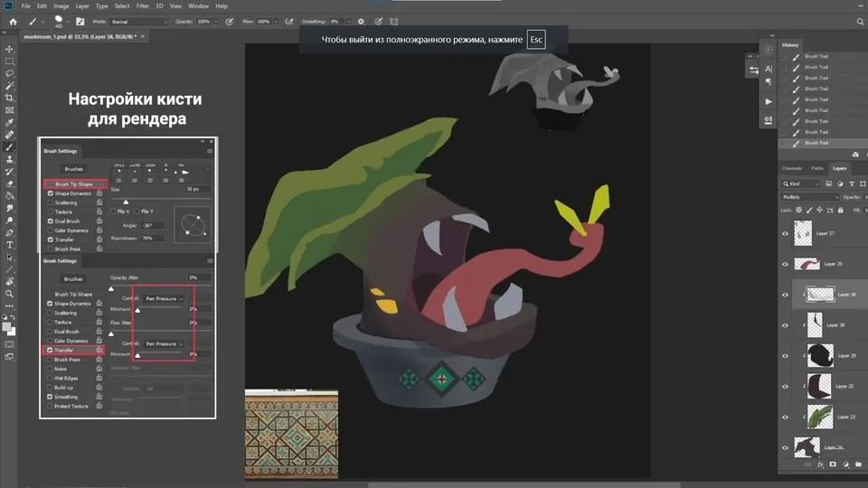The image size is (868, 488).
Task: Open Opacity Jitter Control Pen Pressure dropdown
Action: click(x=164, y=299)
